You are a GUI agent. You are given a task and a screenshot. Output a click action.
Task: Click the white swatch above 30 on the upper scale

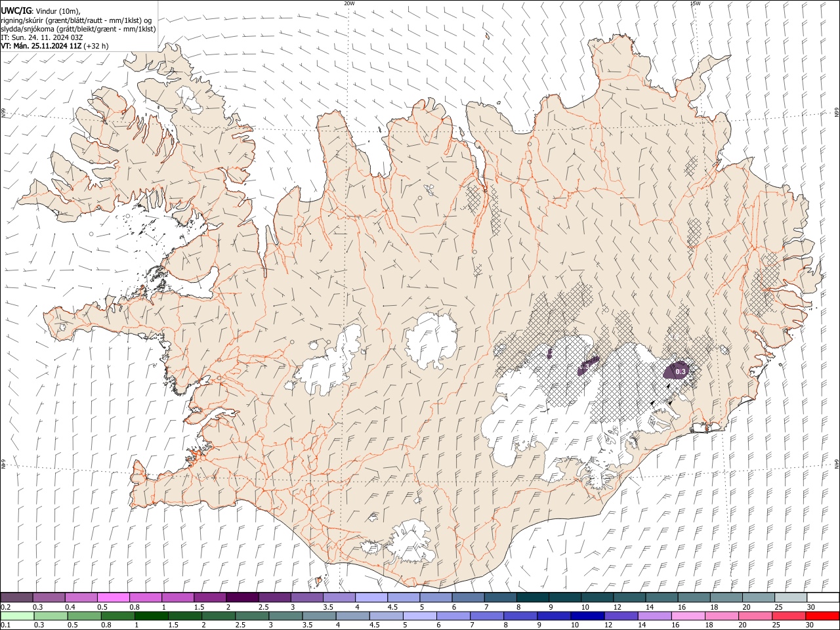tap(824, 597)
